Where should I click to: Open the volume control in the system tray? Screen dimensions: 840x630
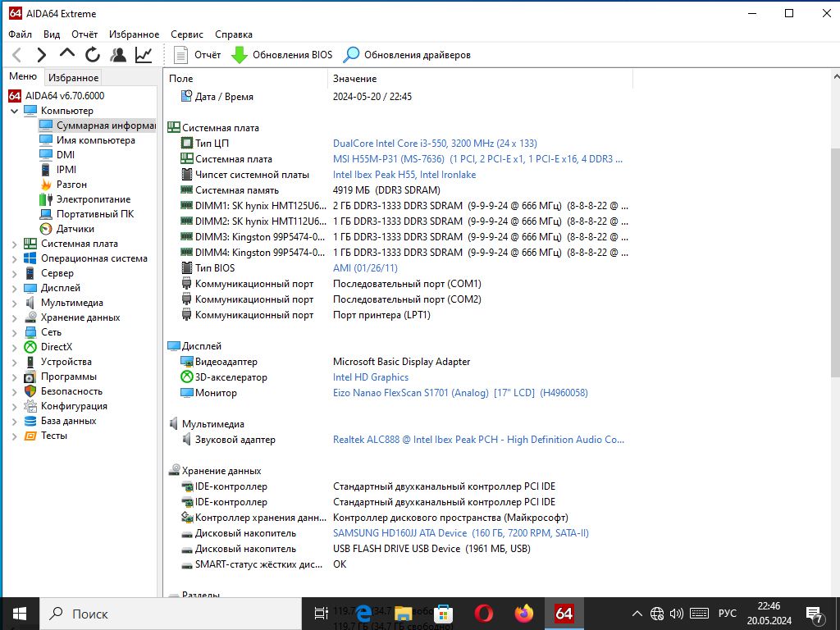[677, 614]
